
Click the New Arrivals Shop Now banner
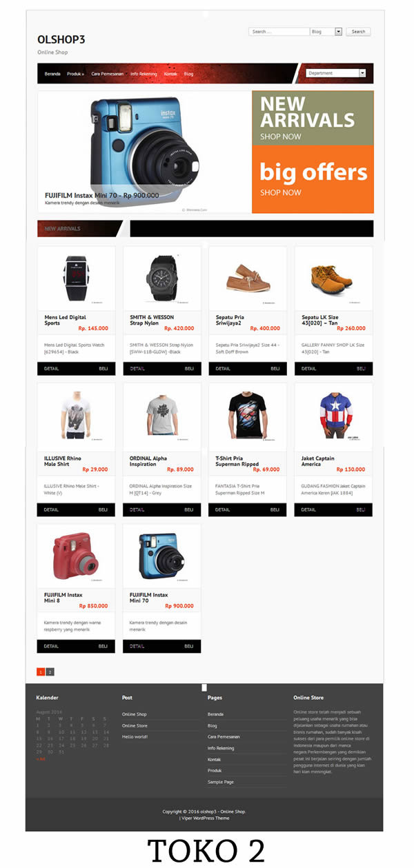coord(313,118)
